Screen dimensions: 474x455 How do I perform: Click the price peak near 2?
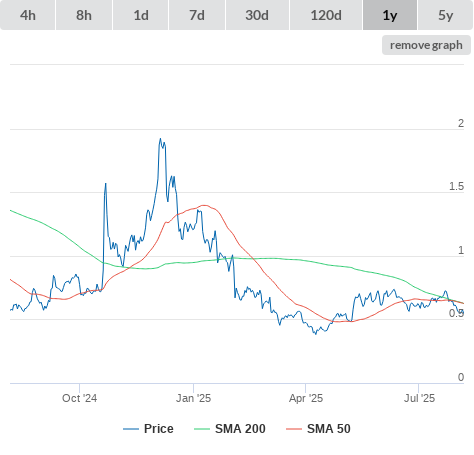[160, 139]
